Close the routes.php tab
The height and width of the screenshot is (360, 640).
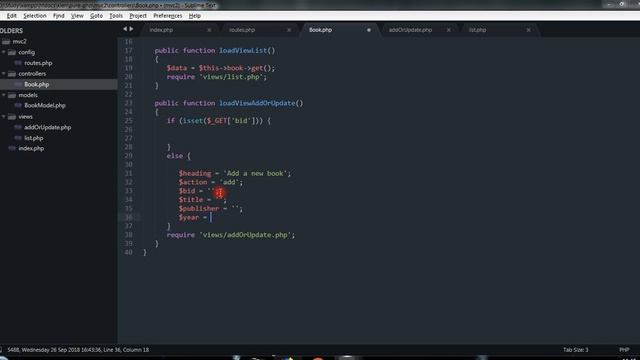point(289,30)
